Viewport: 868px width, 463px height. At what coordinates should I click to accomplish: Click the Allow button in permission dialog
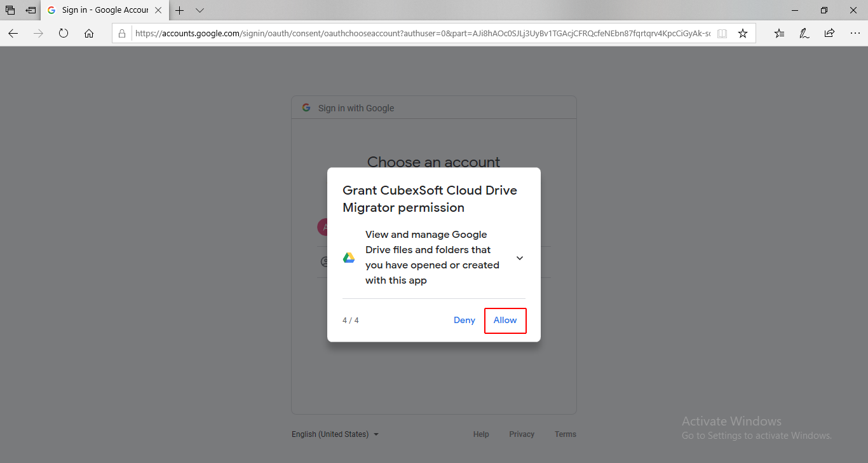coord(505,321)
